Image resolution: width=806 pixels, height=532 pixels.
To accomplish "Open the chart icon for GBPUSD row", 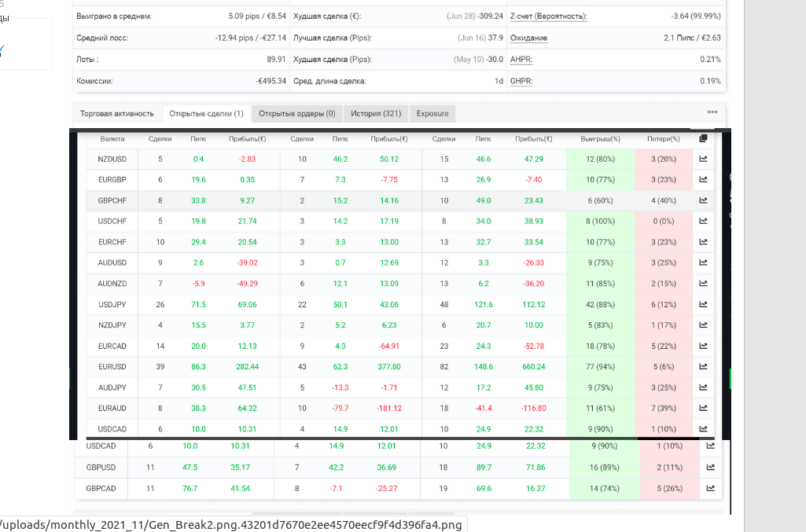I will click(x=710, y=468).
